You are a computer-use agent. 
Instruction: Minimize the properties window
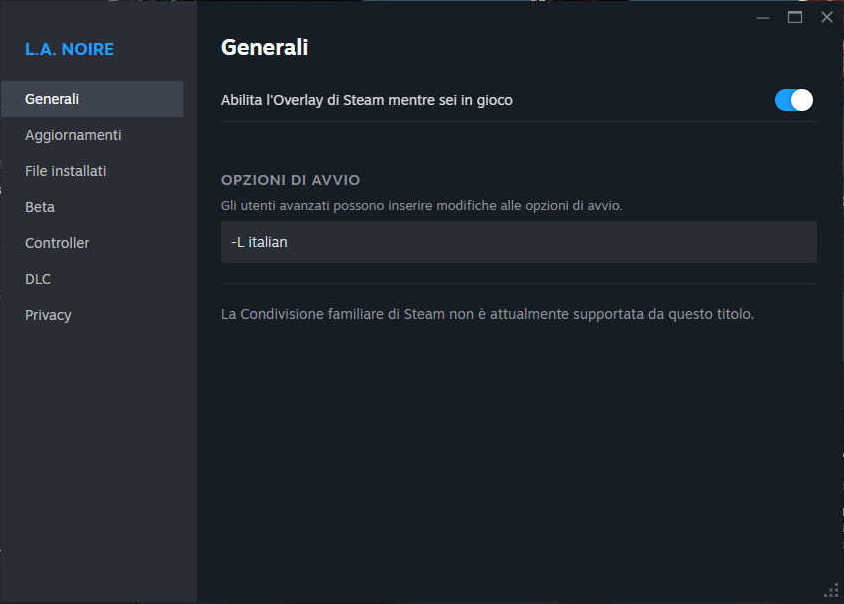[x=763, y=17]
